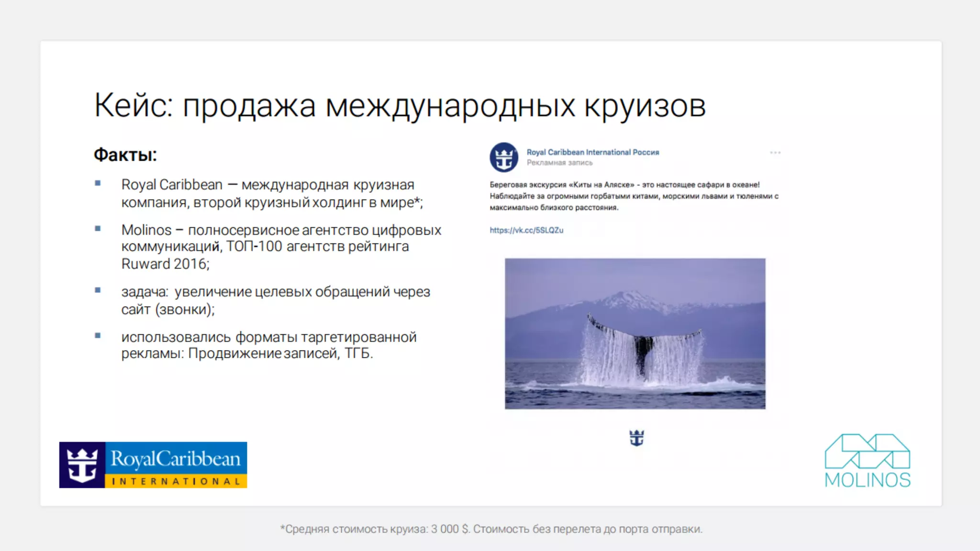Viewport: 980px width, 551px height.
Task: Click the 'Рекламная запись' label
Action: point(559,163)
